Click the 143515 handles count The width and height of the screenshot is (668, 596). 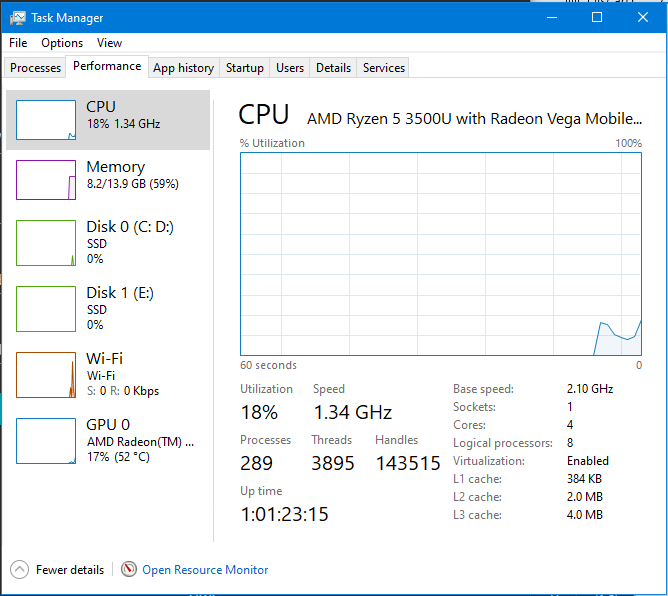click(x=408, y=463)
